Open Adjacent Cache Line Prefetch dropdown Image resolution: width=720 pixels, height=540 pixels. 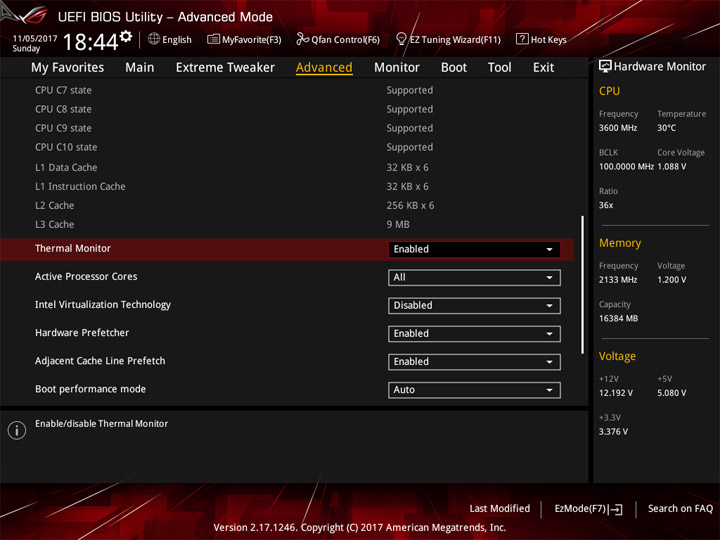474,362
